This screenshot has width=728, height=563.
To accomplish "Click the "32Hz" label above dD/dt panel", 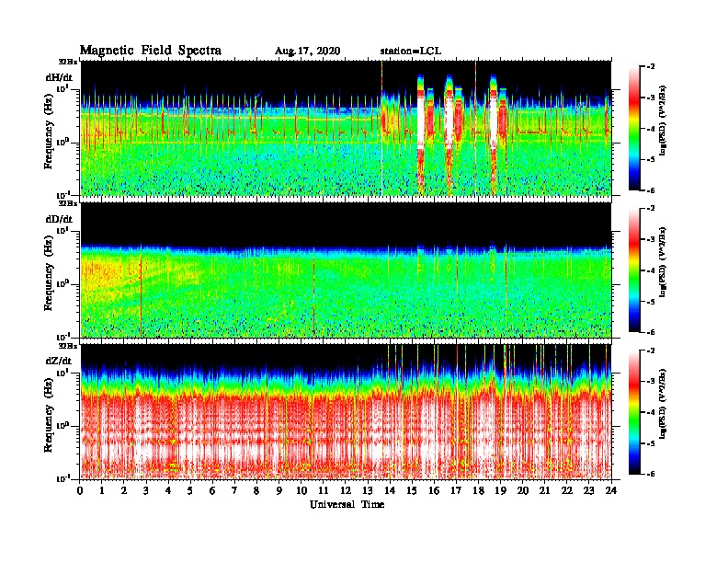I will point(68,203).
